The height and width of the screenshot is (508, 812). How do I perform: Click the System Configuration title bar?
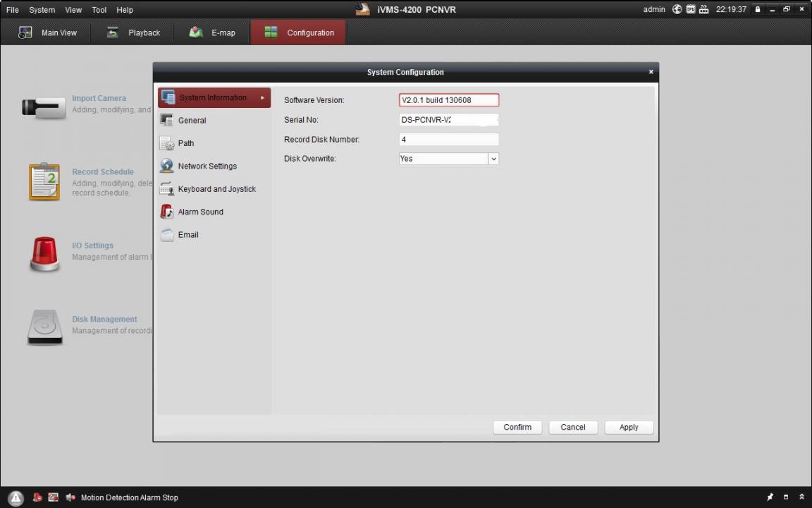tap(405, 72)
